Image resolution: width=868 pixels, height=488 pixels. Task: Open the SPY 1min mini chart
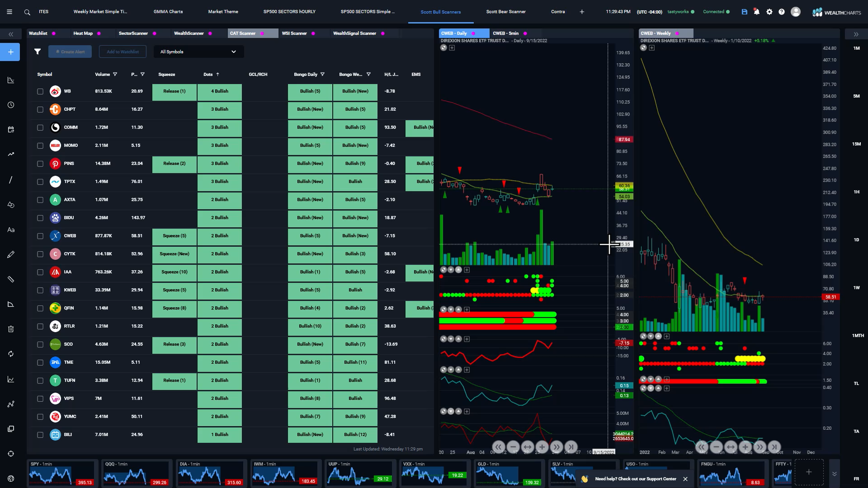coord(62,473)
